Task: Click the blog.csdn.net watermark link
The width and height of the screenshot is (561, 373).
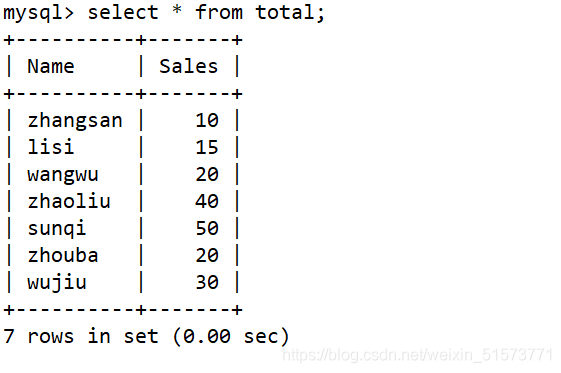Action: point(417,355)
